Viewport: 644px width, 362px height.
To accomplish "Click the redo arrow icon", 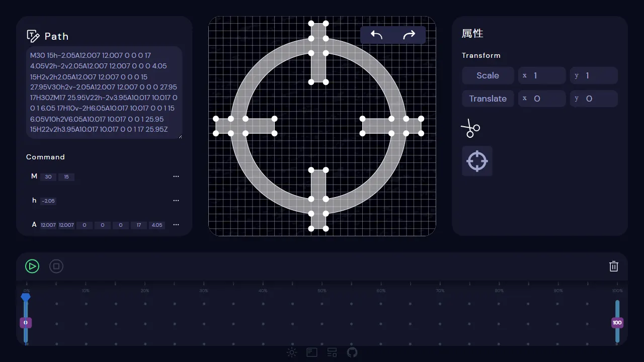I will 410,35.
